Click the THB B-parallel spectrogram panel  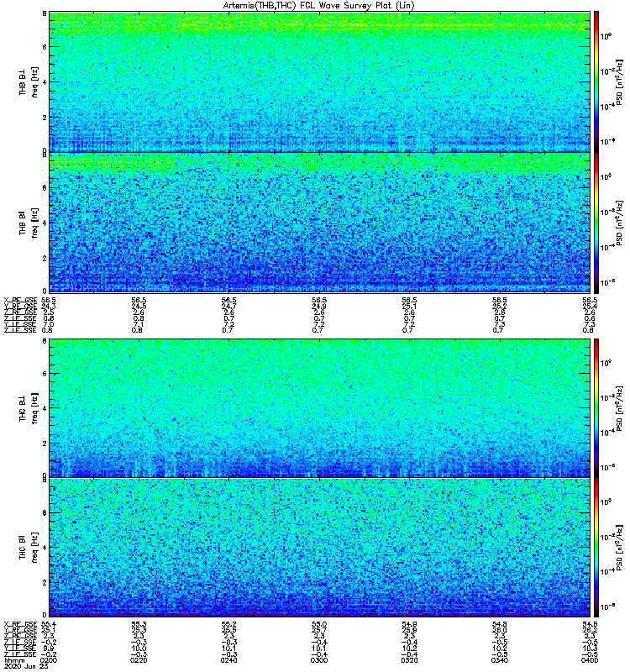coord(320,223)
